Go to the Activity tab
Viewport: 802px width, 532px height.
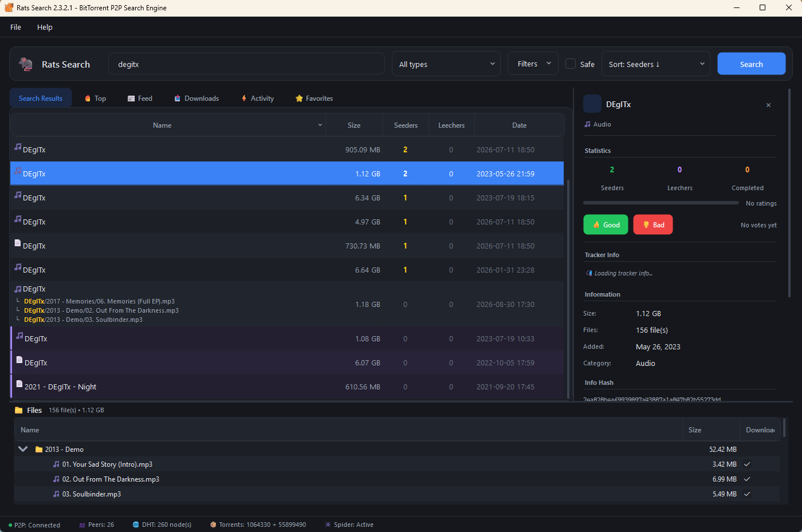coord(258,98)
